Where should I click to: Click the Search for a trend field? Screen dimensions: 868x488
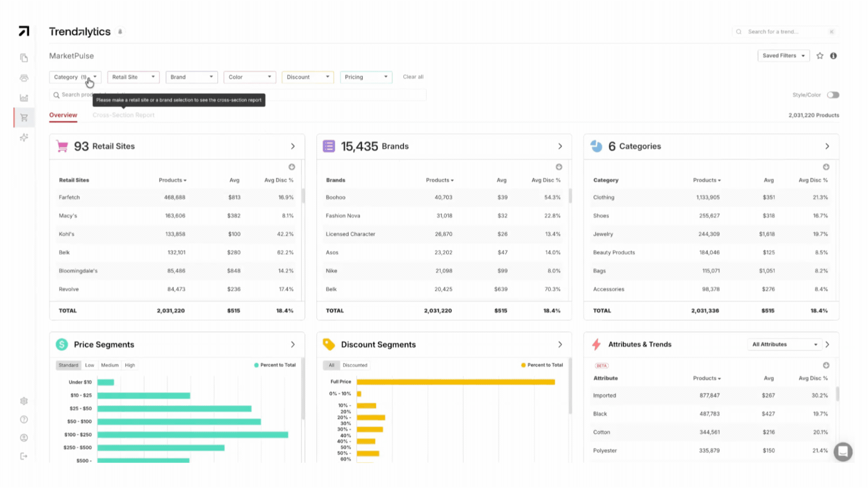pyautogui.click(x=786, y=32)
